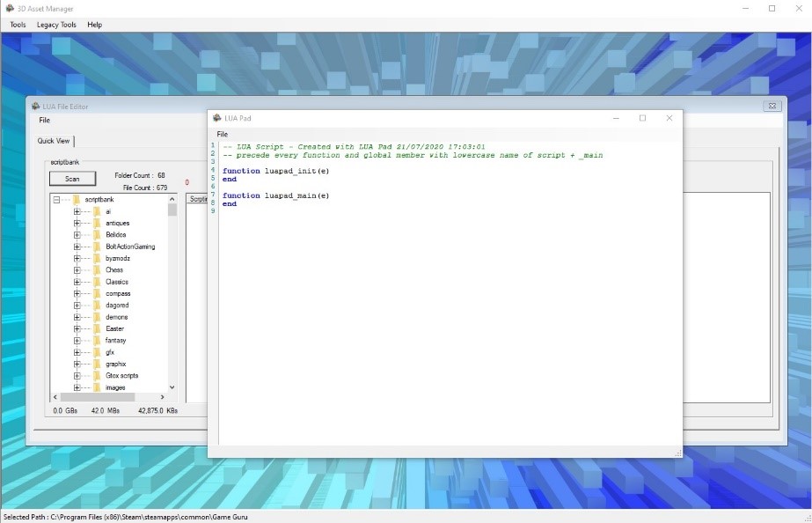Click the tree's vertical scrollbar down arrow
This screenshot has height=523, width=812.
click(172, 387)
